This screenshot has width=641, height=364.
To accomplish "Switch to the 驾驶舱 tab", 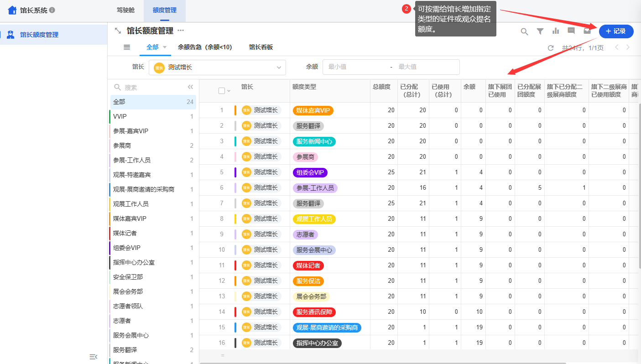I will point(126,10).
